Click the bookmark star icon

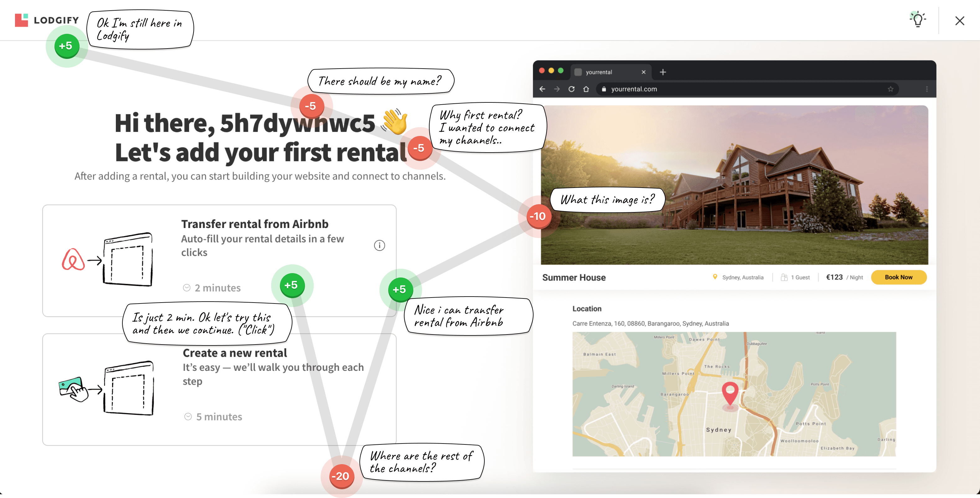(890, 89)
